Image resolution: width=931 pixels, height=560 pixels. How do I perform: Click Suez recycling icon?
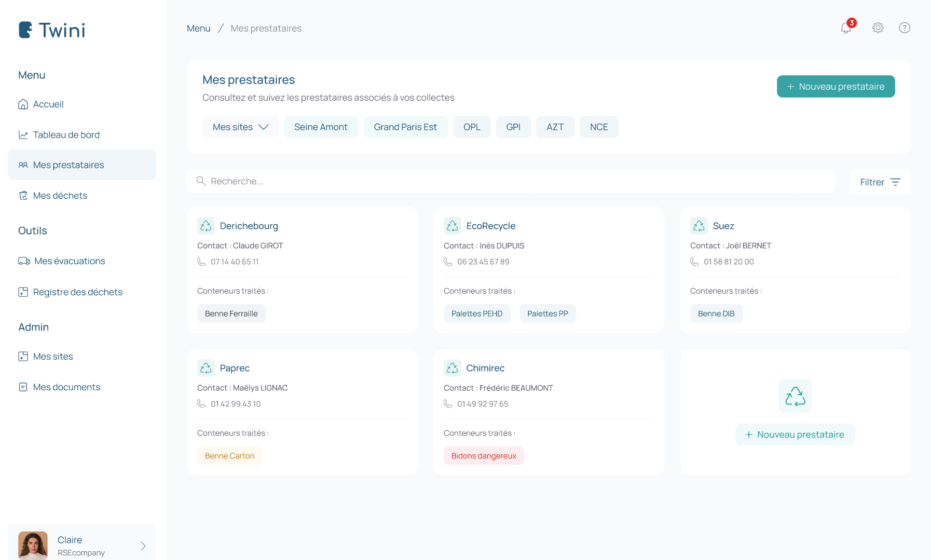click(699, 226)
